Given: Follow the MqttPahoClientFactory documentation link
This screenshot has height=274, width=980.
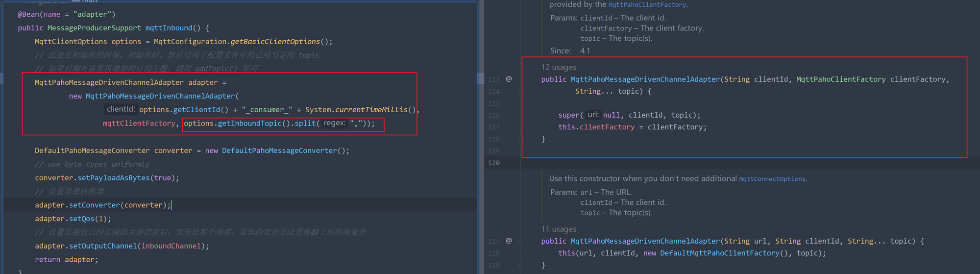Looking at the screenshot, I should [x=647, y=5].
